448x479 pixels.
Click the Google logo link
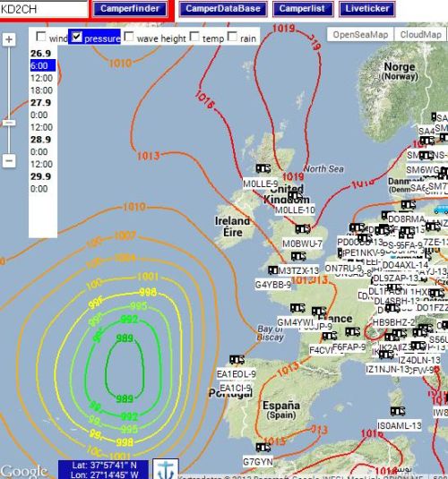[24, 471]
